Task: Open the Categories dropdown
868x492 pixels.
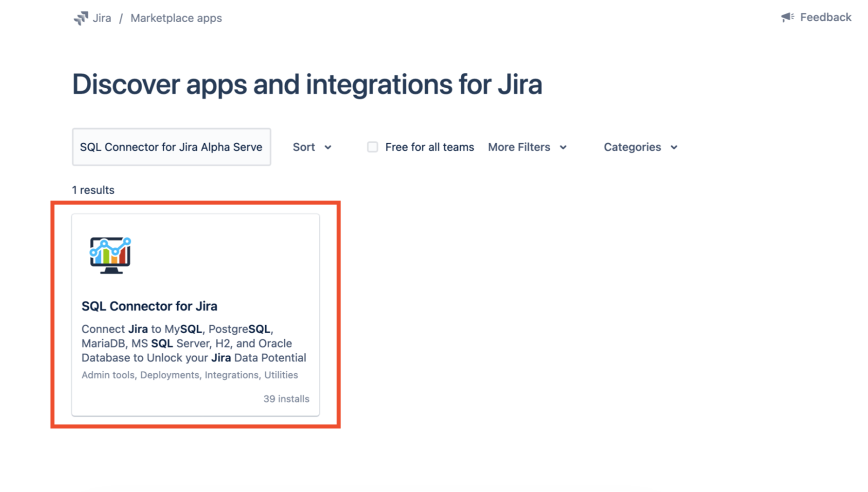Action: [x=640, y=147]
